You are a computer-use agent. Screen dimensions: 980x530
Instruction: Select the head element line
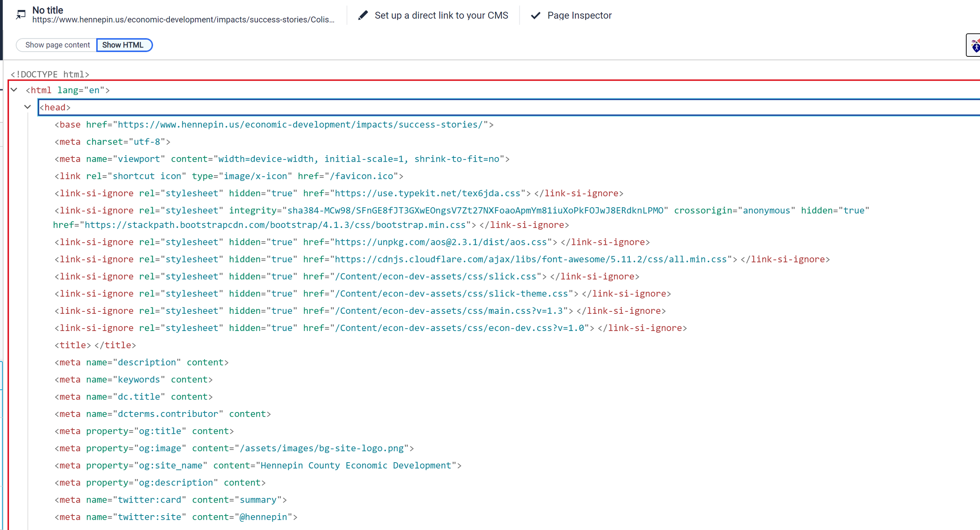tap(55, 107)
